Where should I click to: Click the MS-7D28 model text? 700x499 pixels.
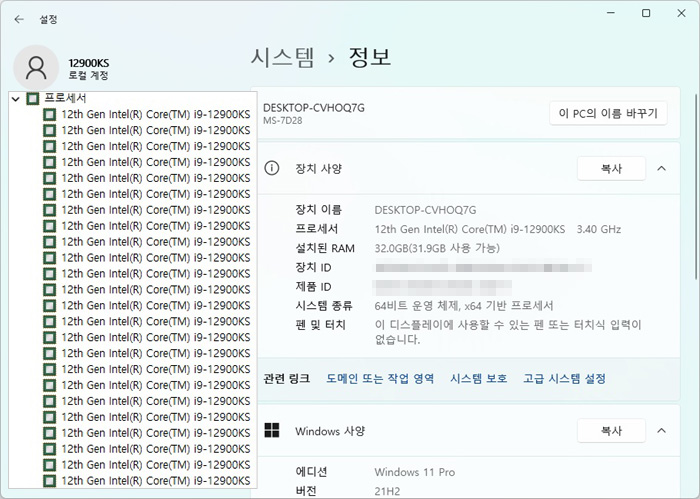coord(283,121)
